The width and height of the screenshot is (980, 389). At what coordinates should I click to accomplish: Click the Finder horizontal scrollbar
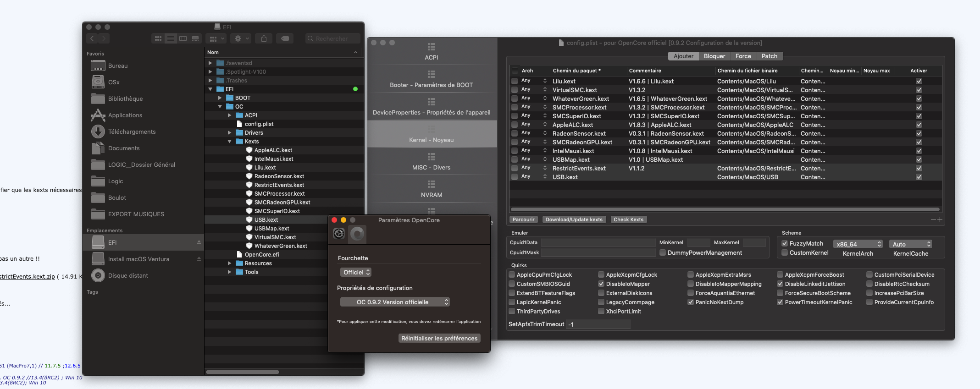pyautogui.click(x=243, y=372)
